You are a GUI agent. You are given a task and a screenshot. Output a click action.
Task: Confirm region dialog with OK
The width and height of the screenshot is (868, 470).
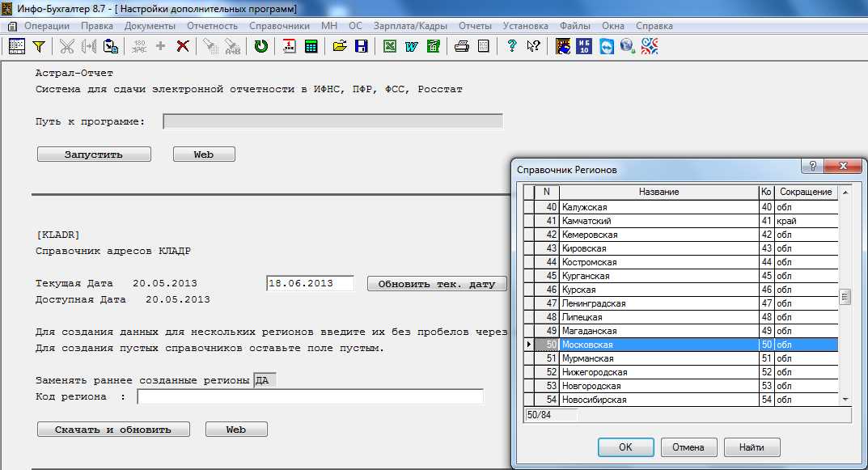[x=626, y=447]
